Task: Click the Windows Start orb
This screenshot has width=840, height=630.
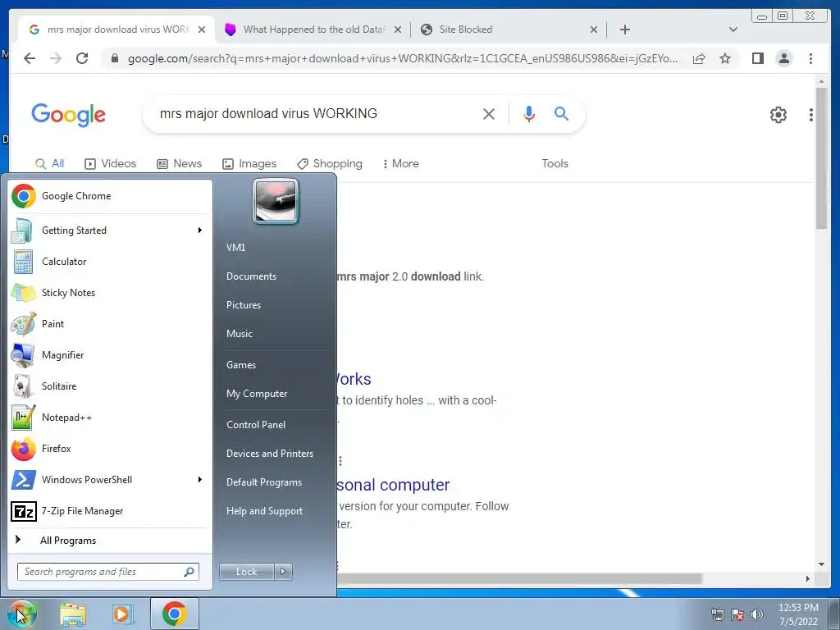Action: (x=21, y=614)
